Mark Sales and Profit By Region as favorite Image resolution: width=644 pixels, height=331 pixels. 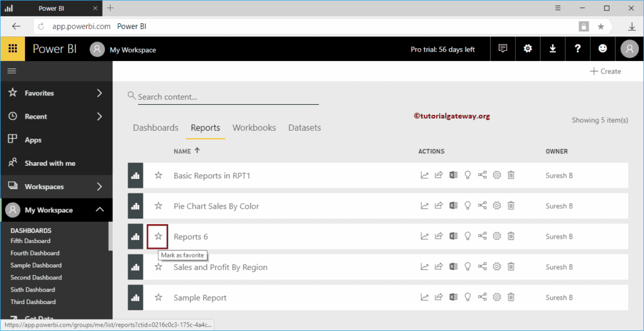coord(158,266)
